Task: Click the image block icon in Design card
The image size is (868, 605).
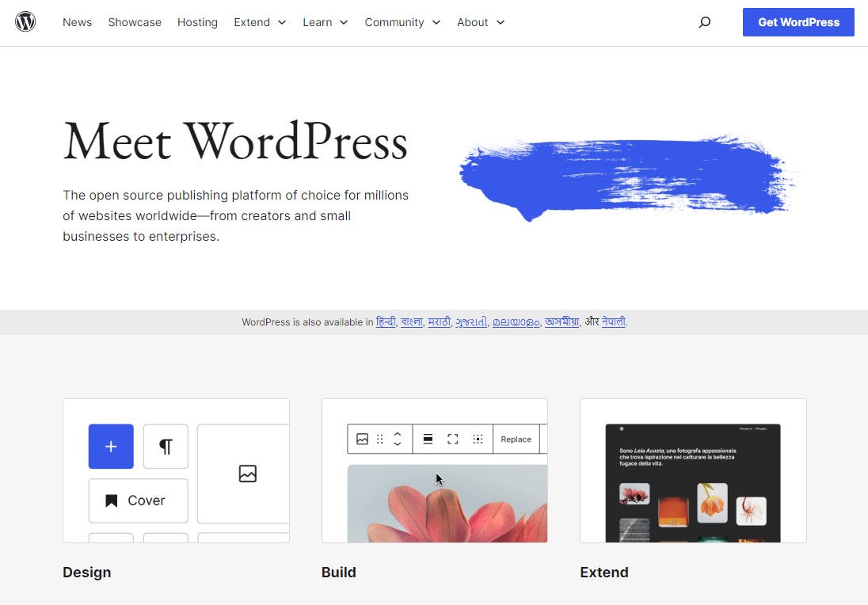Action: [247, 474]
